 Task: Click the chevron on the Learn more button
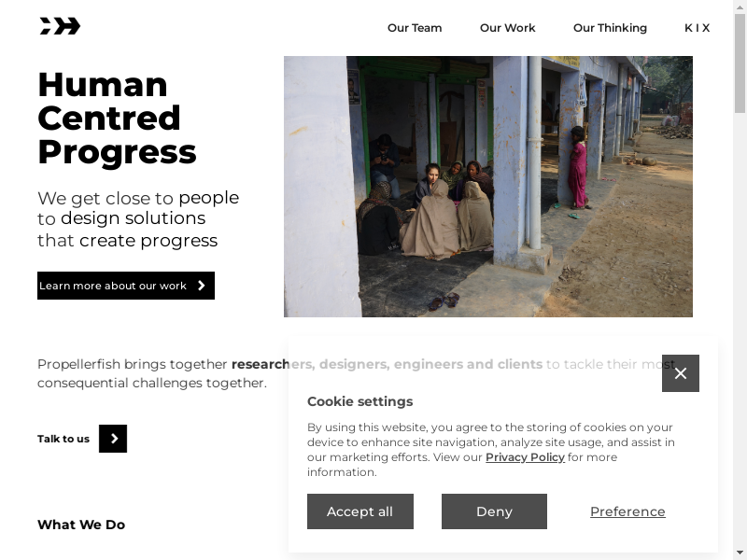click(x=202, y=286)
